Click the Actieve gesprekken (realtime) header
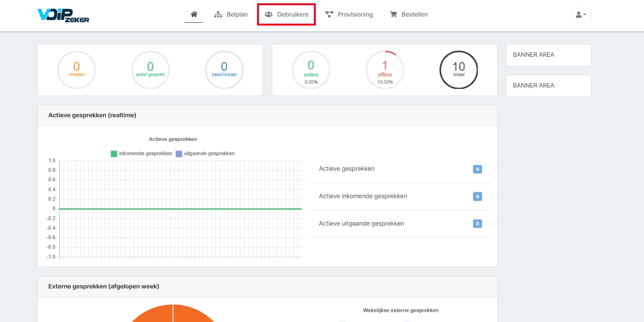644x322 pixels. pos(268,115)
